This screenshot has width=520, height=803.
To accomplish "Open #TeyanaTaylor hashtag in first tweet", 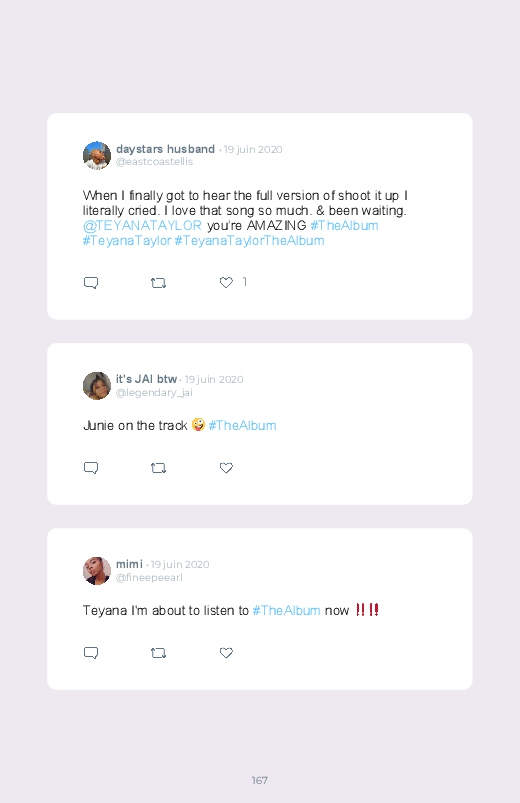I will point(127,240).
